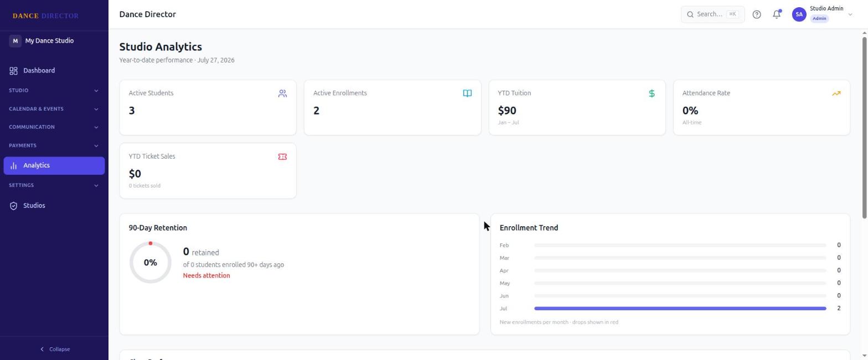Click the Active Enrollments book icon
The width and height of the screenshot is (868, 360).
(467, 93)
